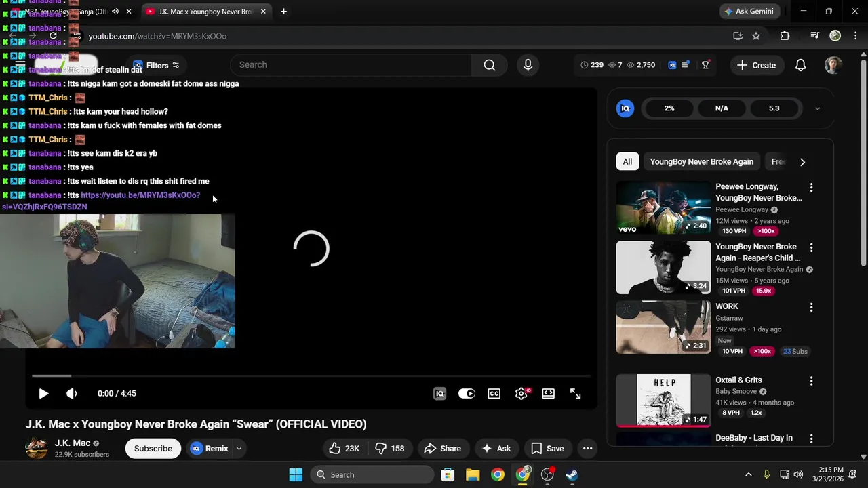Switch to the NBA YoungBoy browser tab
868x488 pixels.
(x=66, y=12)
